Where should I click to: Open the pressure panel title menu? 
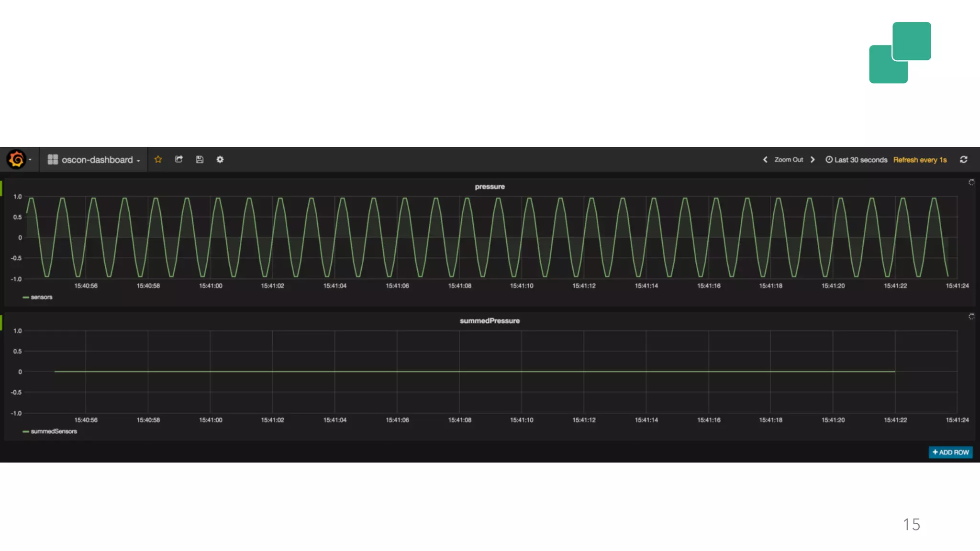pyautogui.click(x=490, y=187)
